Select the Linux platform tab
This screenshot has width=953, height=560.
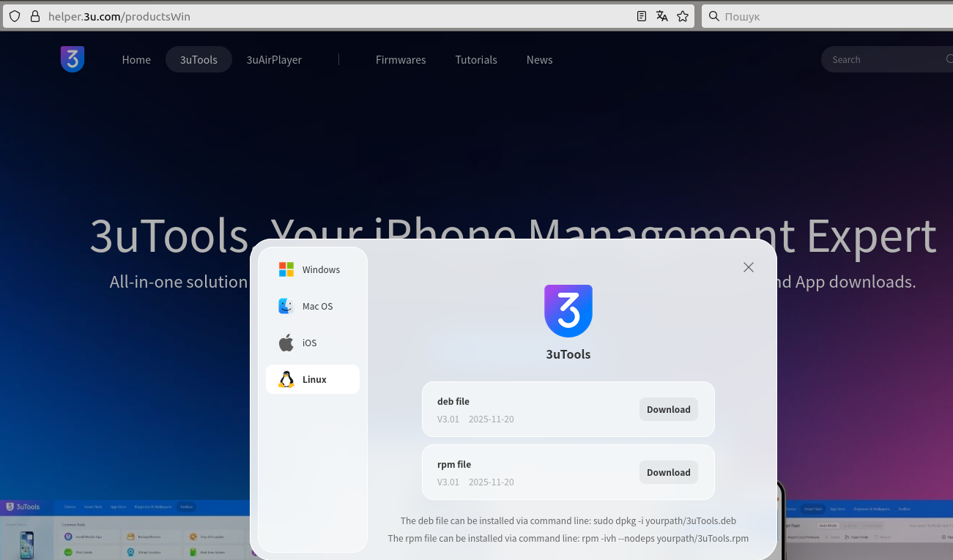(313, 379)
